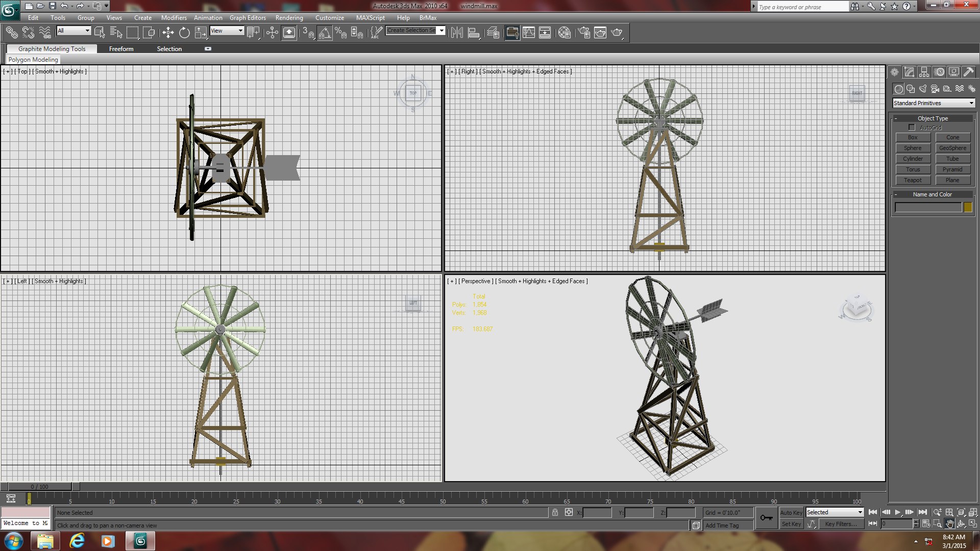
Task: Open the Curve Editor icon
Action: pos(529,33)
